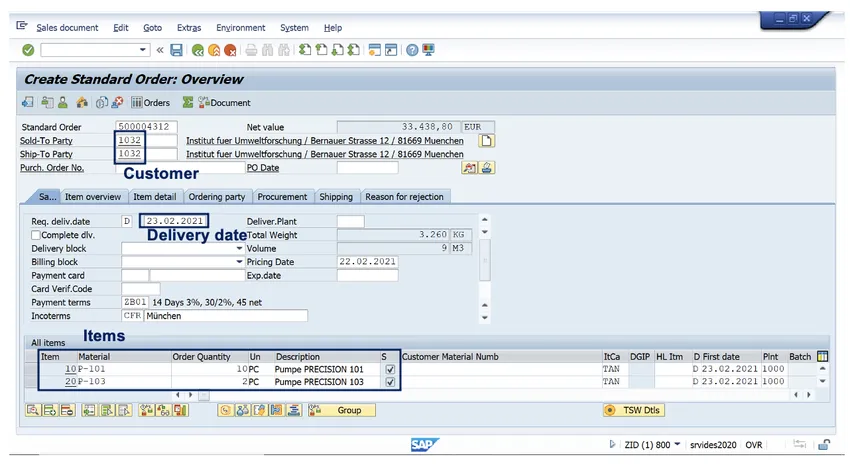Click the command field history chevron
Viewport: 850px width, 465px height.
tap(160, 50)
